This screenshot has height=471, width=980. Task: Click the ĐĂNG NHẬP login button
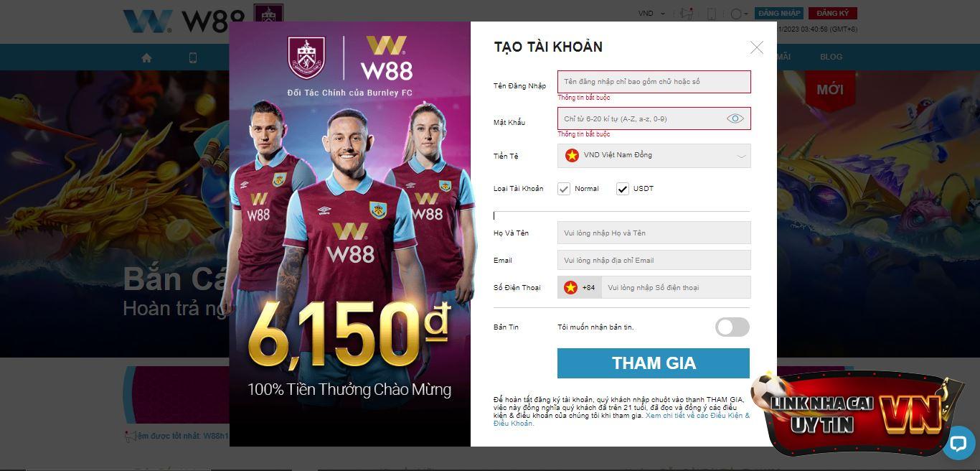click(779, 13)
